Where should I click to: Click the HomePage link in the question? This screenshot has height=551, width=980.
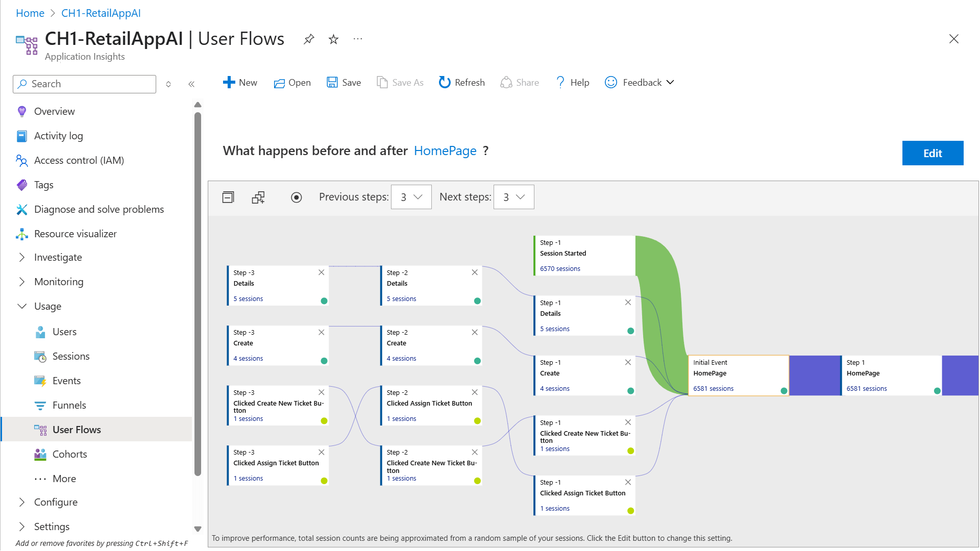coord(445,151)
